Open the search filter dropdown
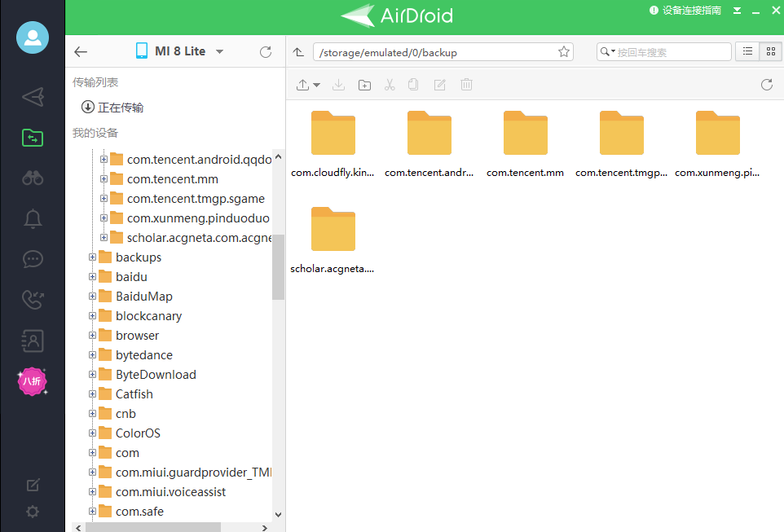Screen dimensions: 784x532 tap(607, 51)
